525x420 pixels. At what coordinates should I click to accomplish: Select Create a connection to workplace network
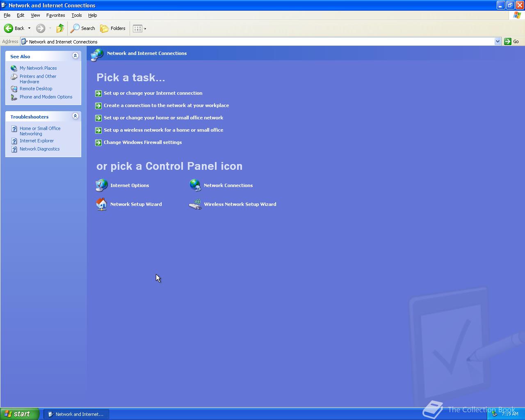pyautogui.click(x=166, y=105)
